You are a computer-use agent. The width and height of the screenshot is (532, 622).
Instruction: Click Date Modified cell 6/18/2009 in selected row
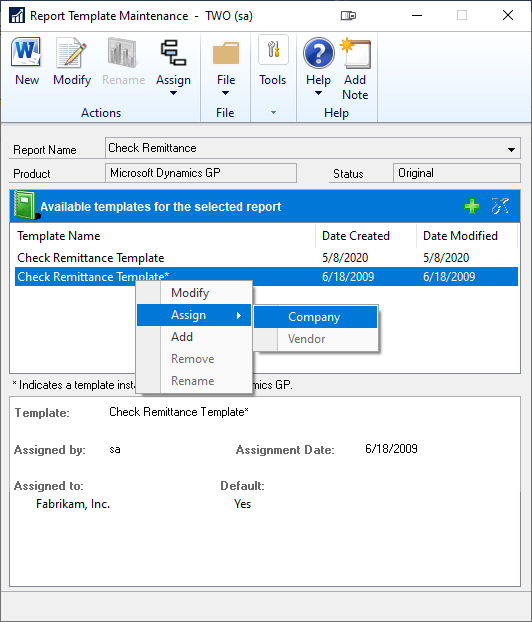[449, 276]
